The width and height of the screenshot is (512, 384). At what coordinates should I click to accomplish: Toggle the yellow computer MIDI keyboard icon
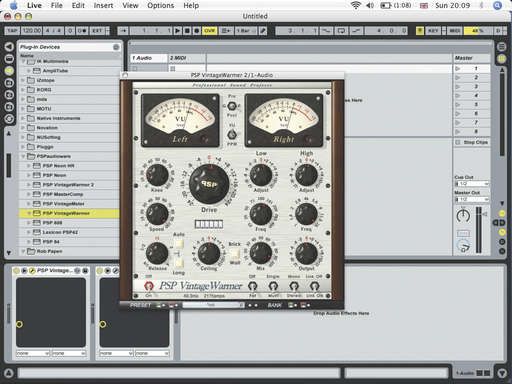420,31
